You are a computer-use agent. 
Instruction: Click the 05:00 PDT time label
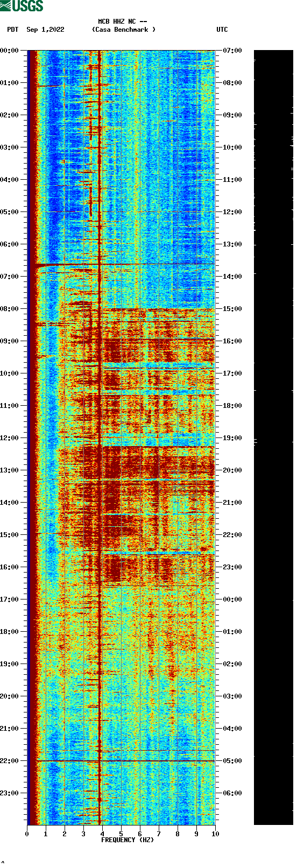point(10,212)
